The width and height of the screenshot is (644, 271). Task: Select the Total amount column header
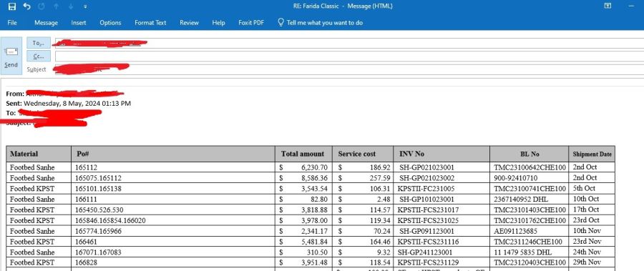pos(303,154)
